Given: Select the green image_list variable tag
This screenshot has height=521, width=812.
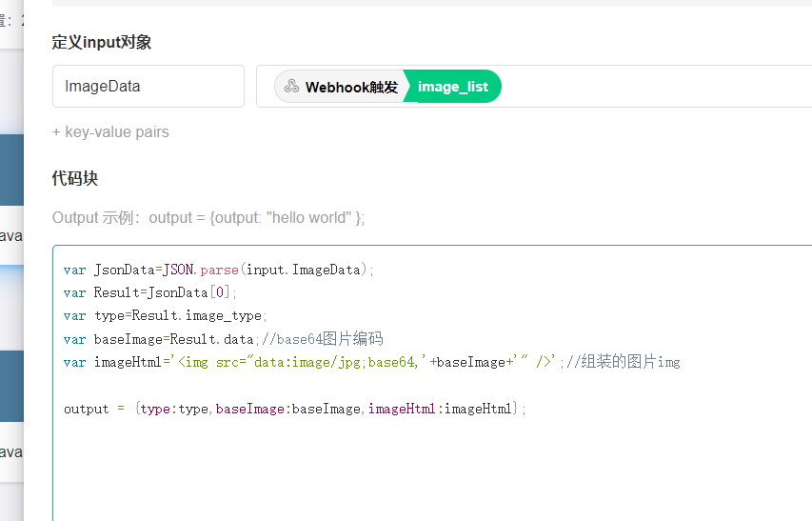Looking at the screenshot, I should click(x=453, y=87).
